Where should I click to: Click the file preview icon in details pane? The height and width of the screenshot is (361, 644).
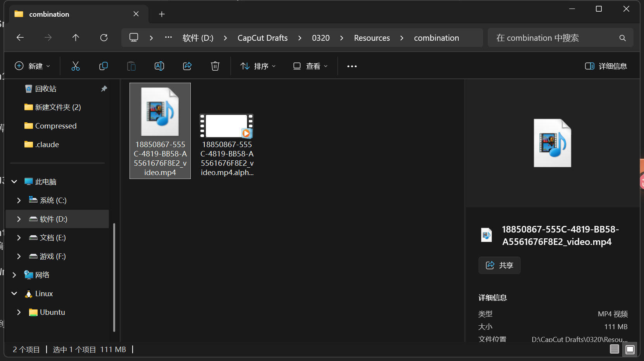pos(552,143)
